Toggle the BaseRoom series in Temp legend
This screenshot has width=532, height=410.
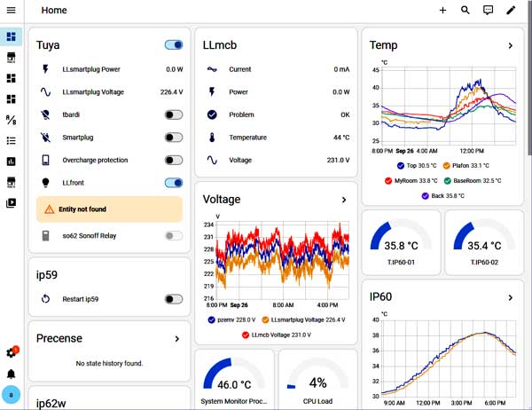coord(473,180)
